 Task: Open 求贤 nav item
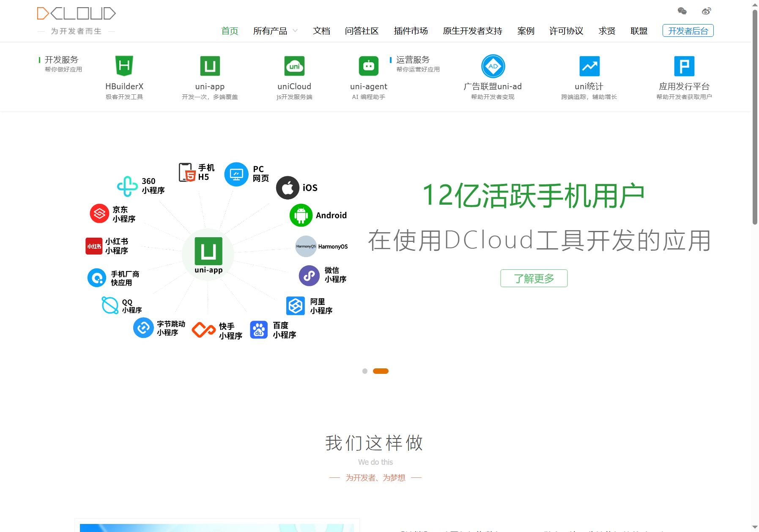607,31
